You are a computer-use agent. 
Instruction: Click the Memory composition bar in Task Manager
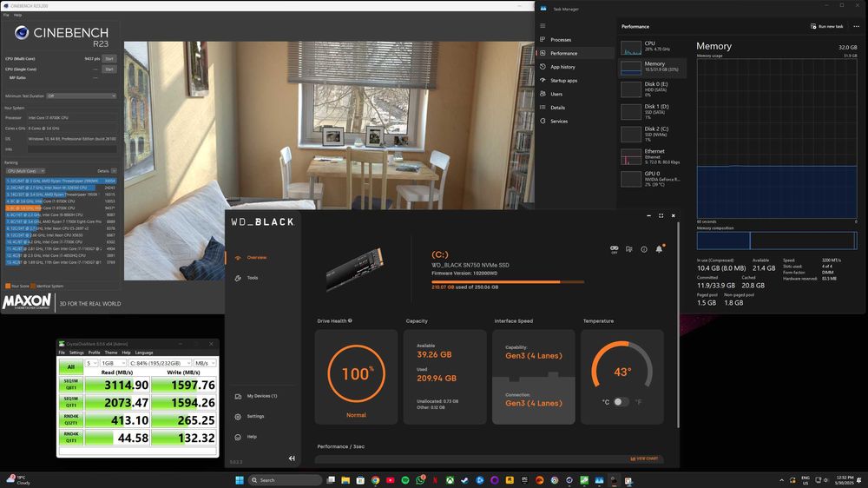(x=777, y=241)
